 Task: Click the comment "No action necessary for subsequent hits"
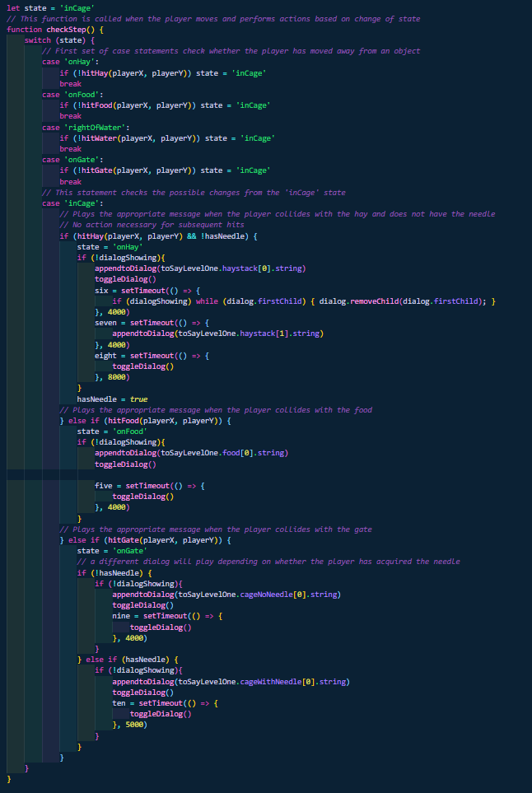152,225
